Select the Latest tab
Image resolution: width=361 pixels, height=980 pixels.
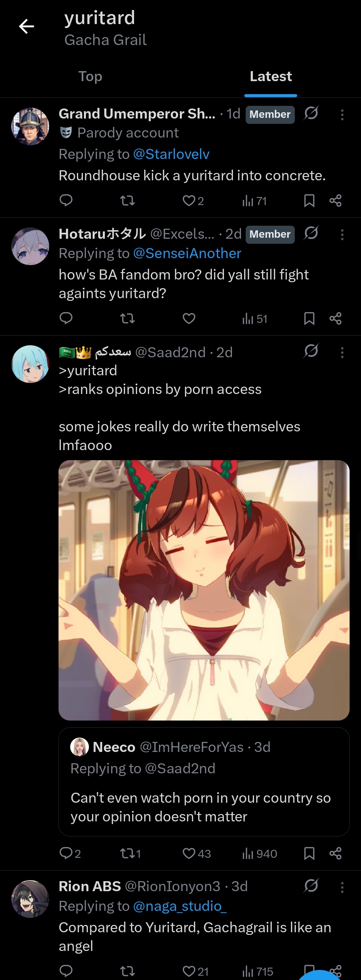[x=271, y=76]
